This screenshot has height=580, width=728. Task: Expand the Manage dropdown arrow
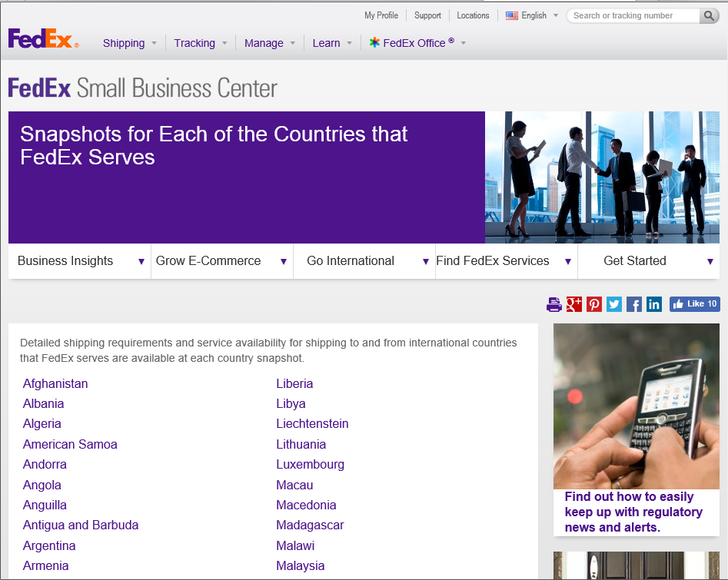click(x=293, y=43)
